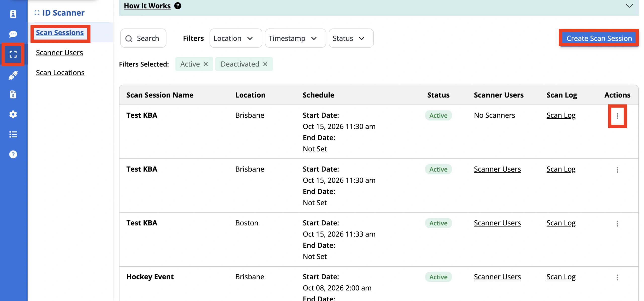The width and height of the screenshot is (644, 301).
Task: Remove the Deactivated filter chip
Action: (265, 64)
